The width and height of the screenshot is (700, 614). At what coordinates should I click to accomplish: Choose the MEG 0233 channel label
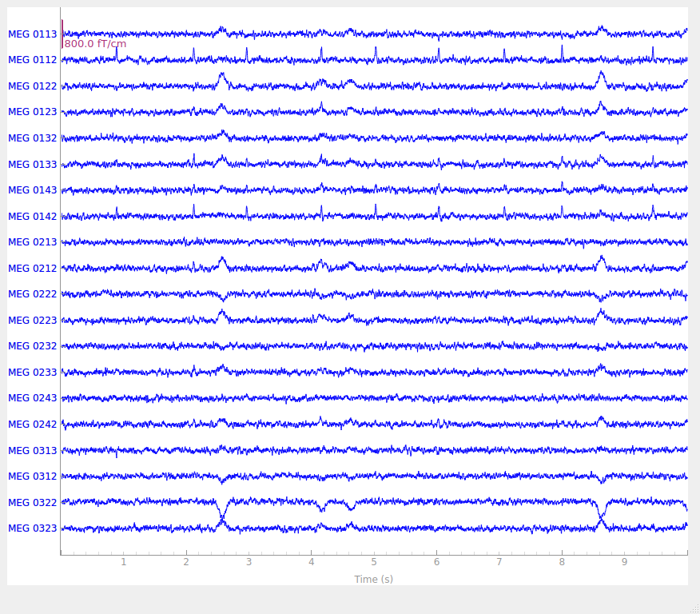click(x=33, y=372)
